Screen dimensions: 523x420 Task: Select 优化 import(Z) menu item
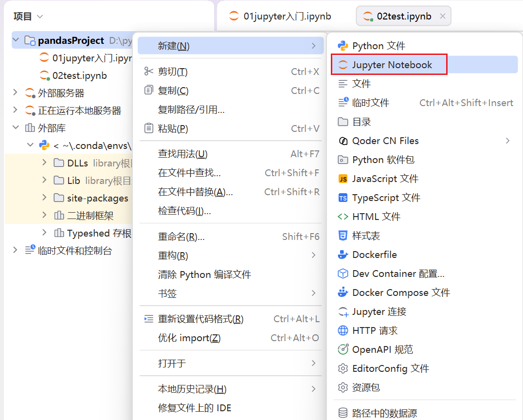[x=231, y=338]
